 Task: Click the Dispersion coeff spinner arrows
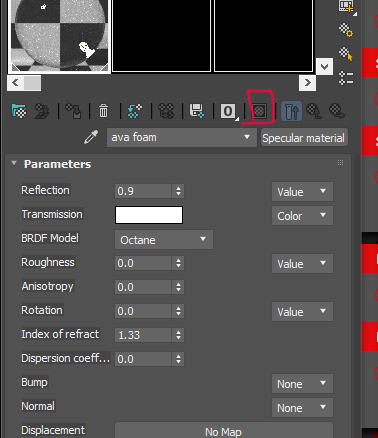[x=178, y=359]
